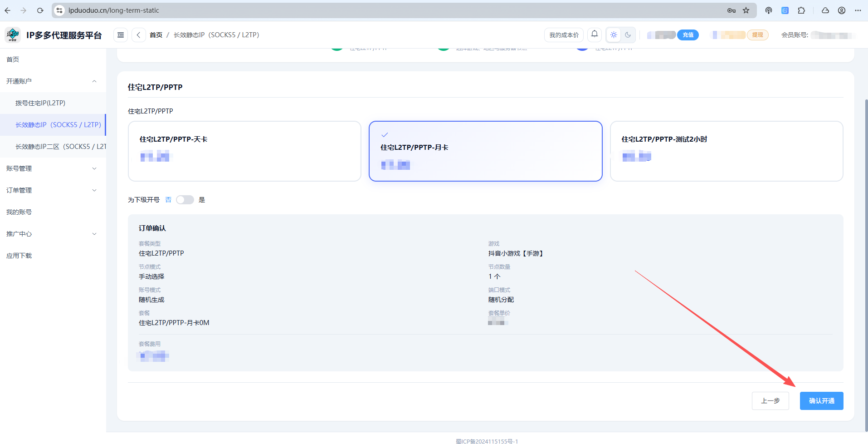Expand the 推广中心 sidebar section

53,234
